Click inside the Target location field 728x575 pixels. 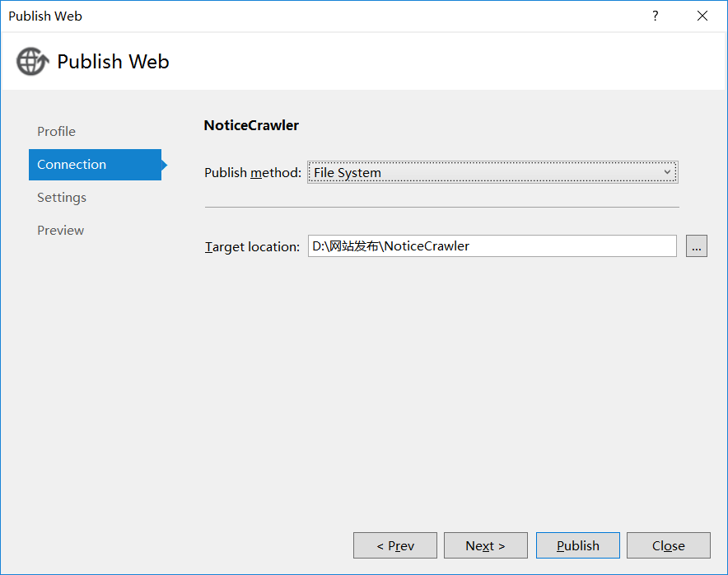pyautogui.click(x=492, y=245)
